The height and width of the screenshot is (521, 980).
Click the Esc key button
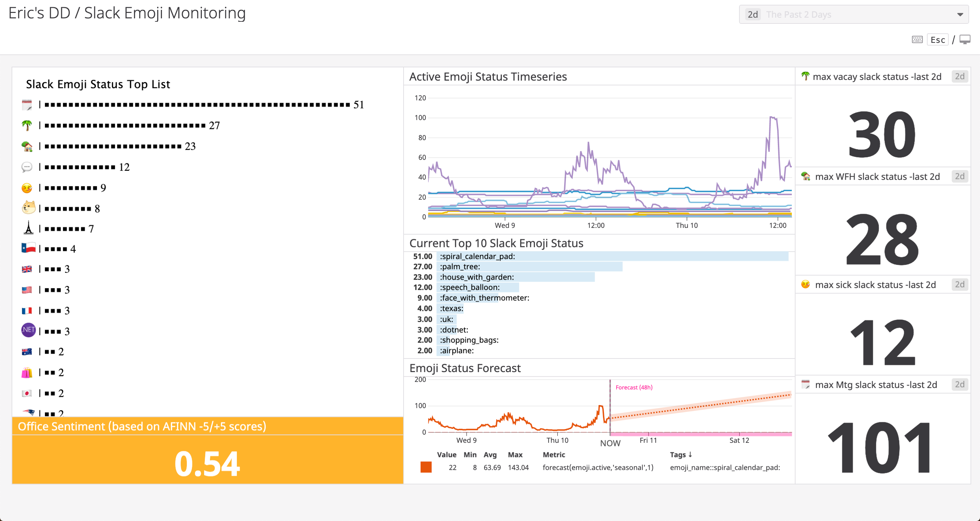[938, 39]
